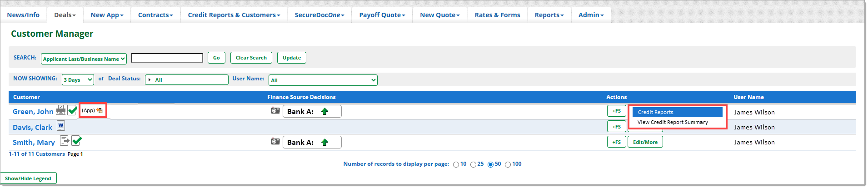Open the Applicant Last/Business Name search dropdown
This screenshot has height=188, width=868.
tap(84, 59)
